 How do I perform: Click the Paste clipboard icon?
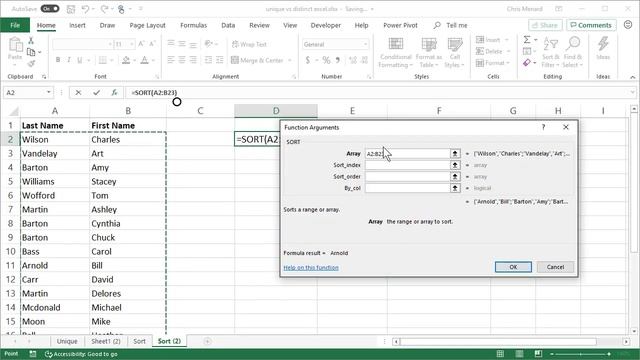click(15, 45)
